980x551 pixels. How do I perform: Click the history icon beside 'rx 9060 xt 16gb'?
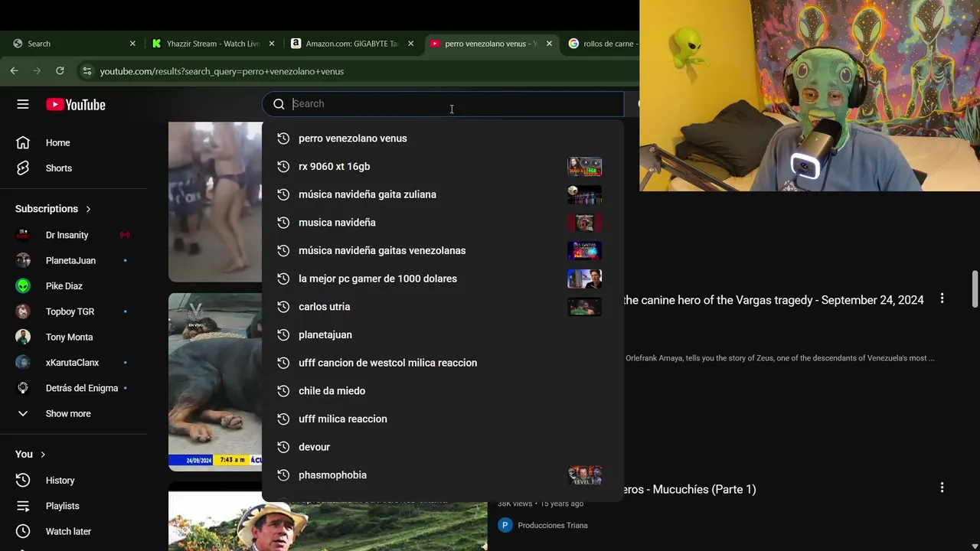(x=283, y=166)
